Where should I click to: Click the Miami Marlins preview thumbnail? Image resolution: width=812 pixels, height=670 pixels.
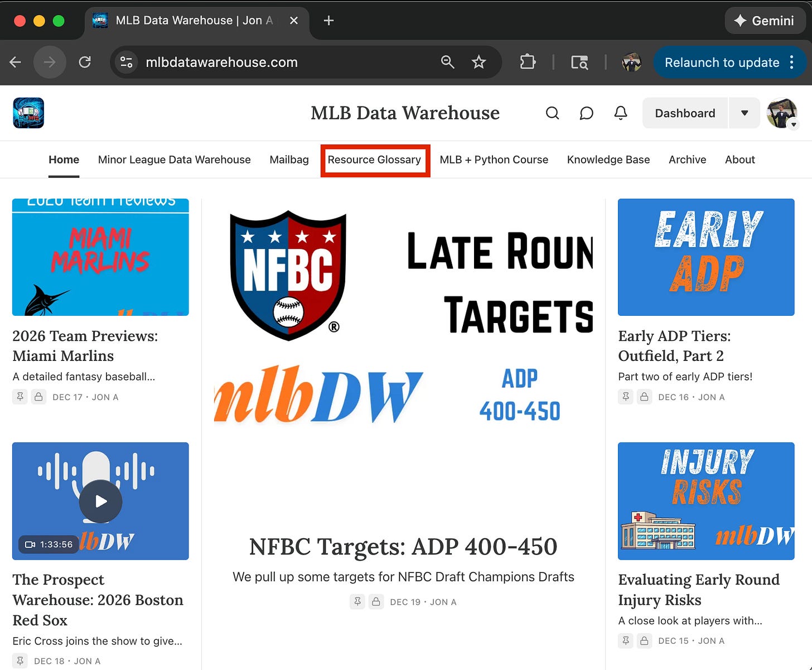click(100, 257)
